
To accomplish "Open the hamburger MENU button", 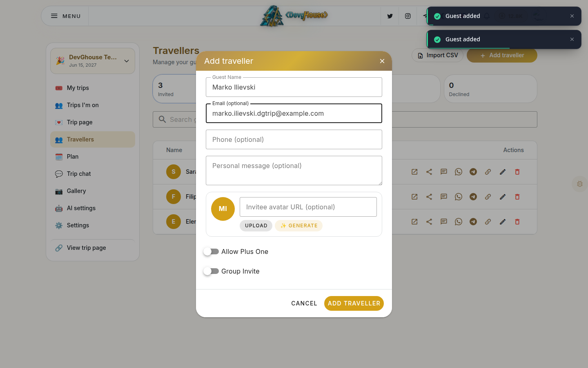I will (65, 16).
